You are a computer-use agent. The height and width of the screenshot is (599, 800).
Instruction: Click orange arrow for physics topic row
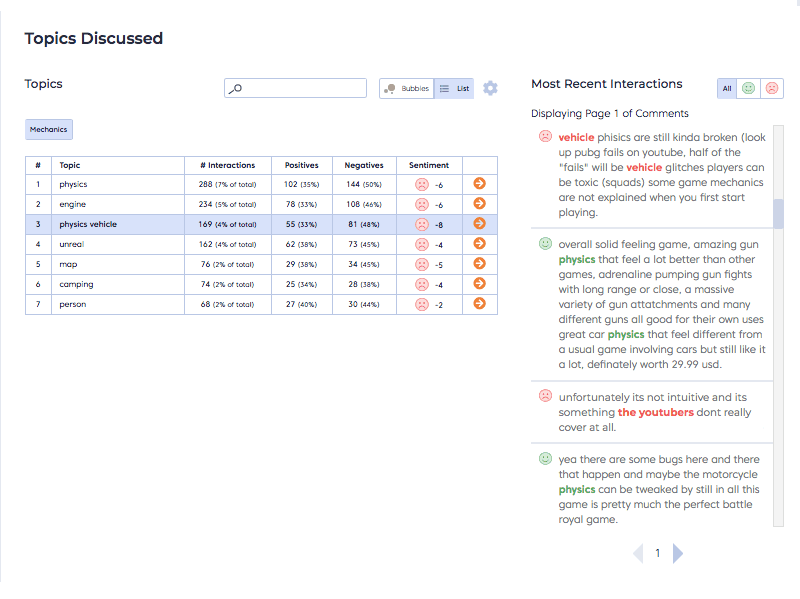(479, 184)
